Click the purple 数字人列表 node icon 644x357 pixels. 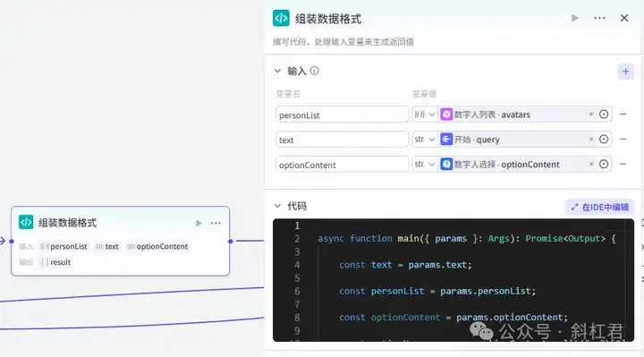point(446,115)
